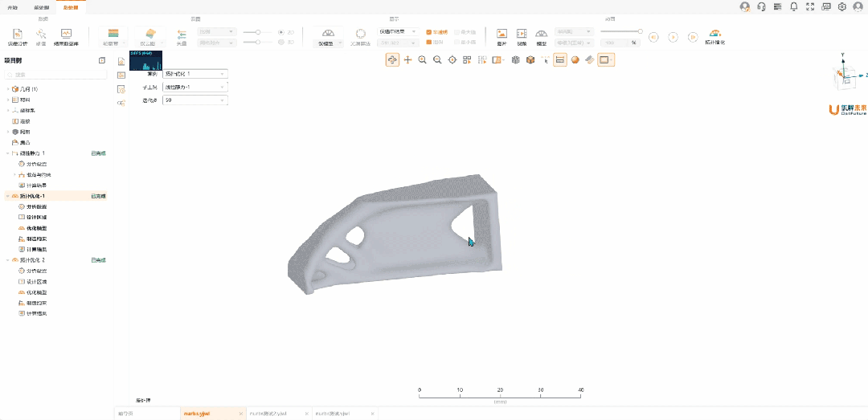
Task: Click the pan (move) view tool
Action: pos(407,59)
